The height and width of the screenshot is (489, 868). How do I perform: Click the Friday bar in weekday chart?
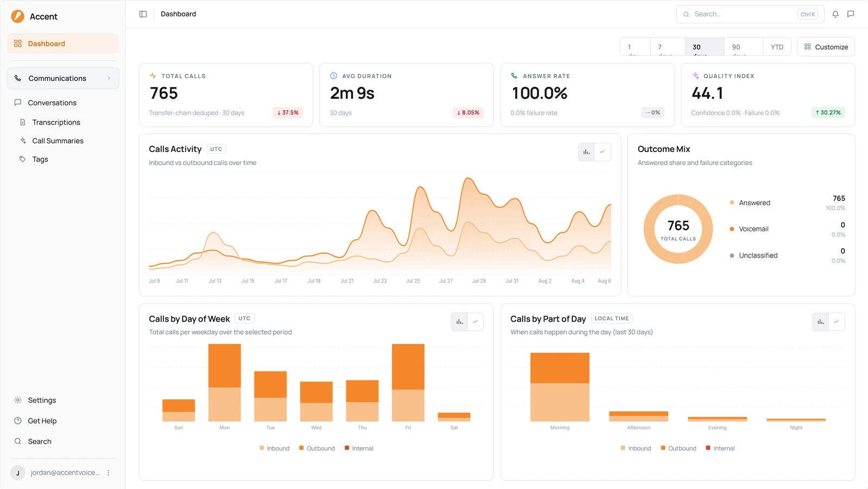coord(408,383)
